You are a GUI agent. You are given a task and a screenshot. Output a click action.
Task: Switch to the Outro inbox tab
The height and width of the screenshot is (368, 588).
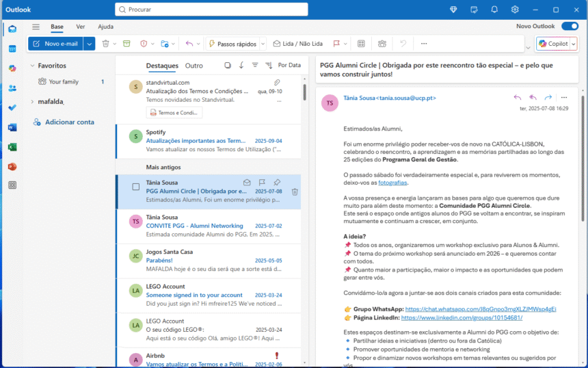click(194, 66)
